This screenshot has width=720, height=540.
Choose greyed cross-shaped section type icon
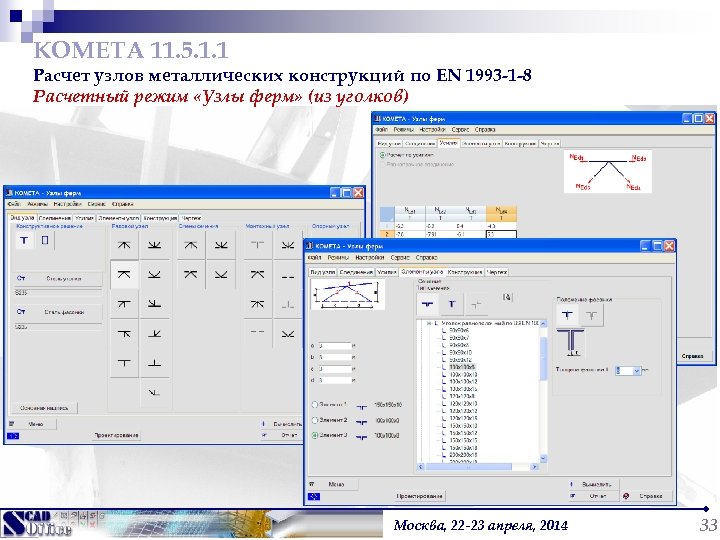click(476, 304)
